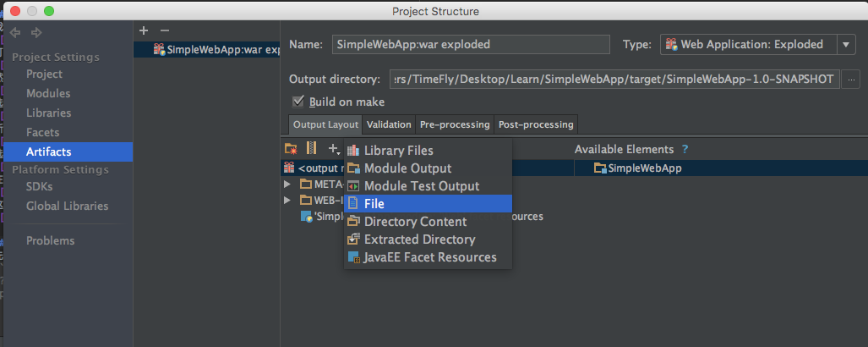This screenshot has height=347, width=868.
Task: Select Artifacts in the sidebar
Action: click(x=67, y=151)
